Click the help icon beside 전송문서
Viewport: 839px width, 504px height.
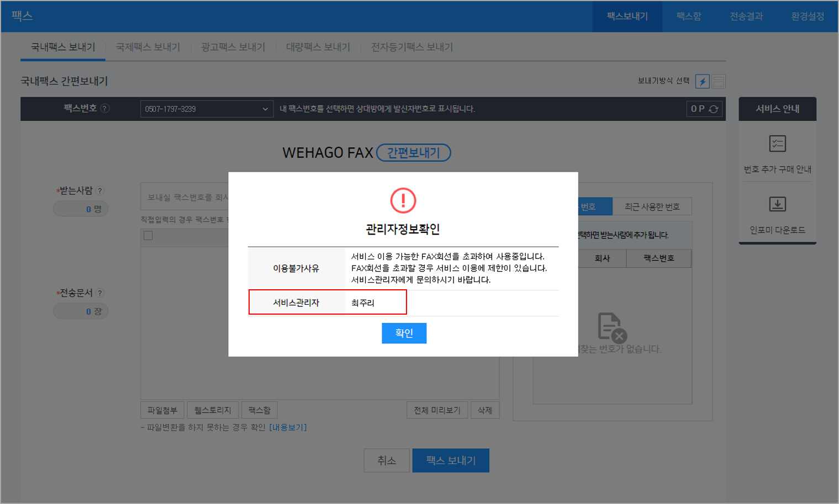[x=100, y=293]
